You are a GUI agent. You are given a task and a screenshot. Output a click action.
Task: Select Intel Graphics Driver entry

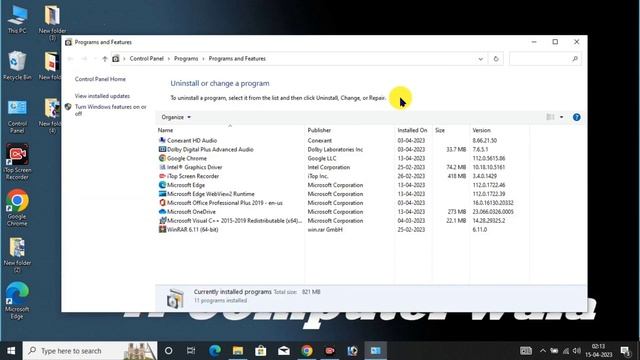pyautogui.click(x=194, y=167)
